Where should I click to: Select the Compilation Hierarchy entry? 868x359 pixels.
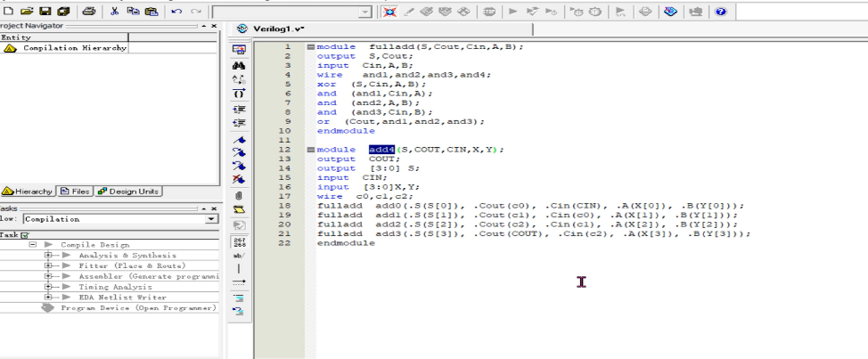74,48
